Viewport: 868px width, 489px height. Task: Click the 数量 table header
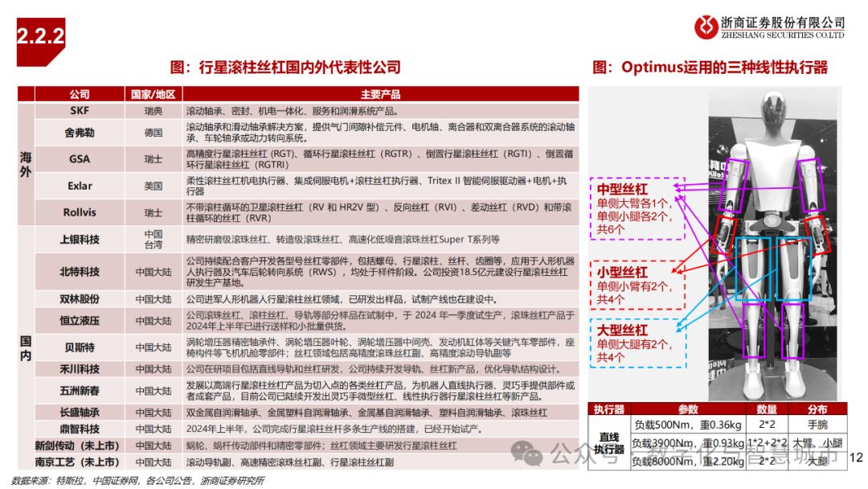(x=767, y=409)
